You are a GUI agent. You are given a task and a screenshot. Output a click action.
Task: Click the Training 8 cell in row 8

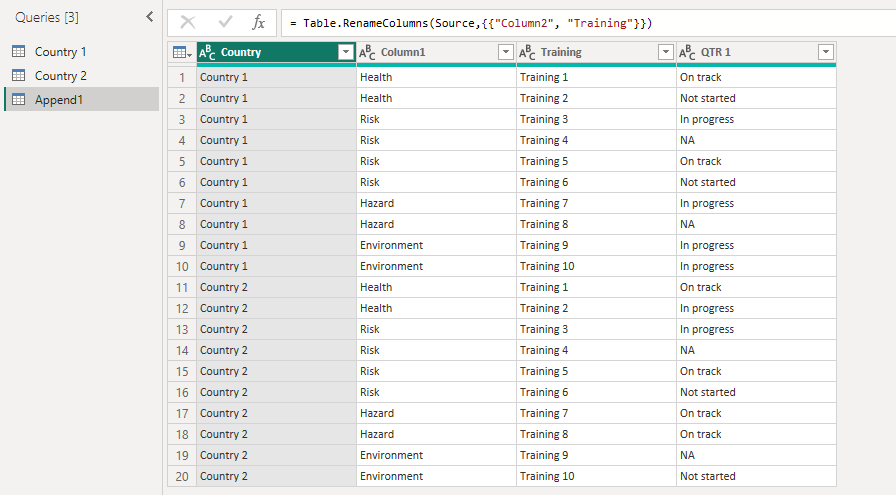[x=596, y=225]
